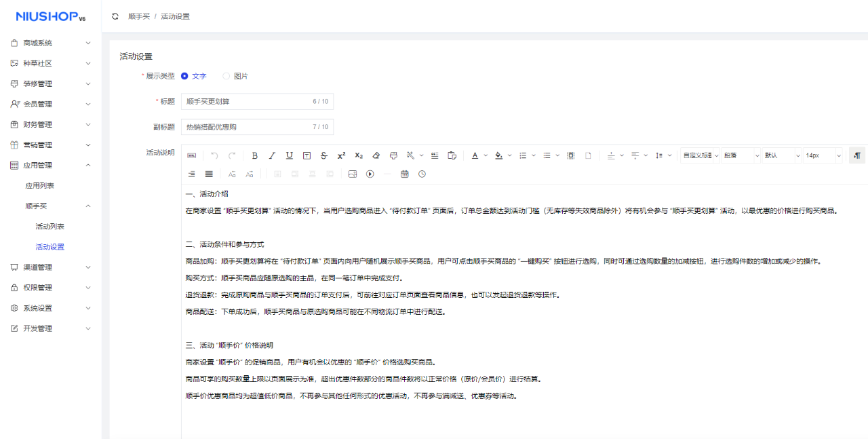Viewport: 868px width, 439px height.
Task: Apply strikethrough to the text
Action: click(324, 155)
